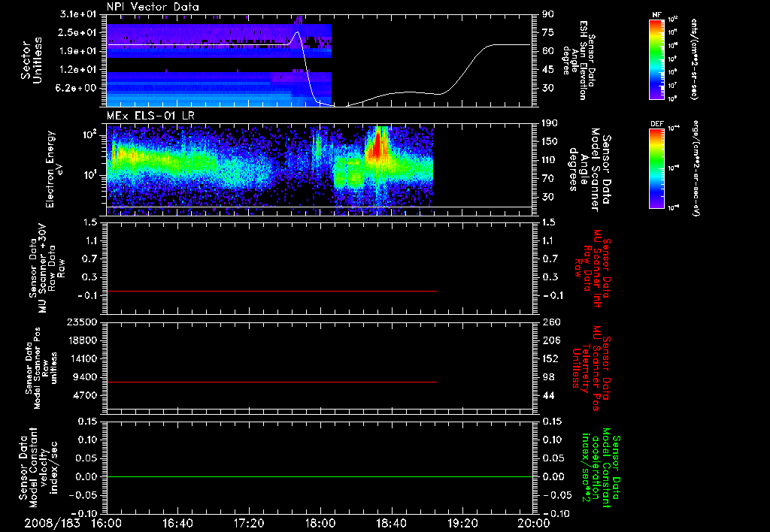Click the "2008/183" date label

coord(52,523)
